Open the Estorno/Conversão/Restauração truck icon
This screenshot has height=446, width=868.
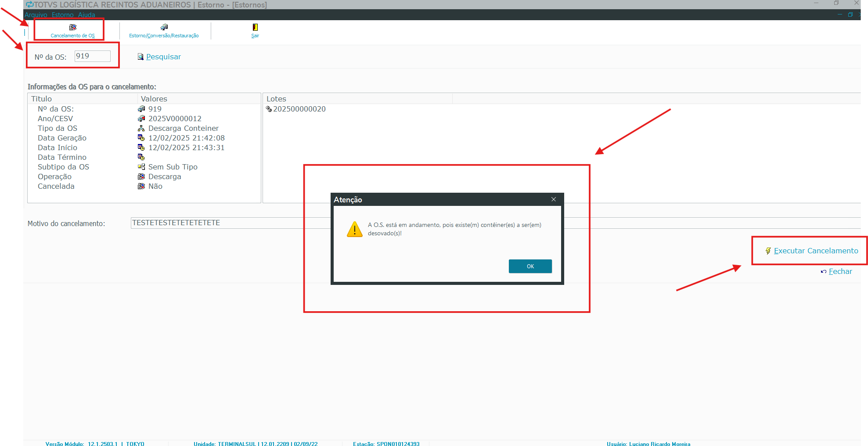point(164,27)
